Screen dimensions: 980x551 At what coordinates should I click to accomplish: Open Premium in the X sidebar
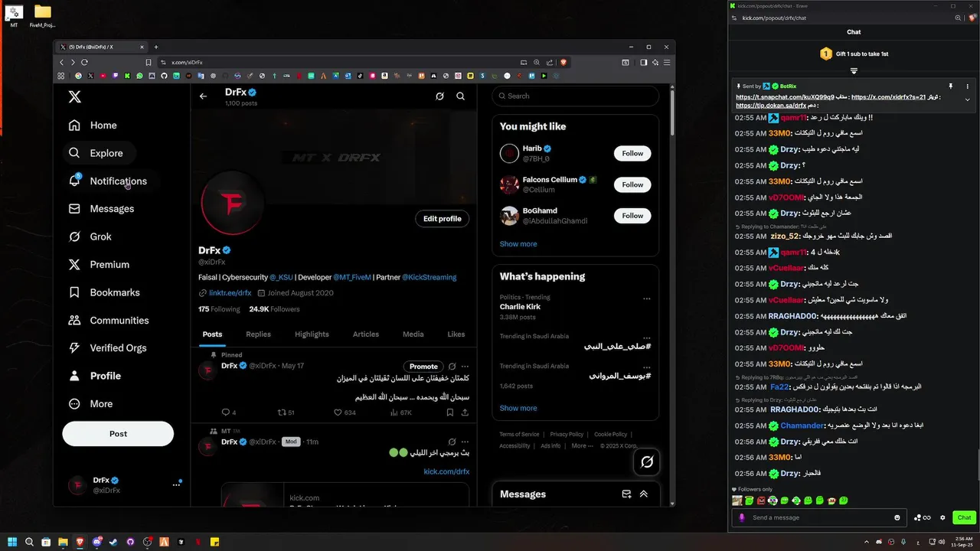coord(100,265)
